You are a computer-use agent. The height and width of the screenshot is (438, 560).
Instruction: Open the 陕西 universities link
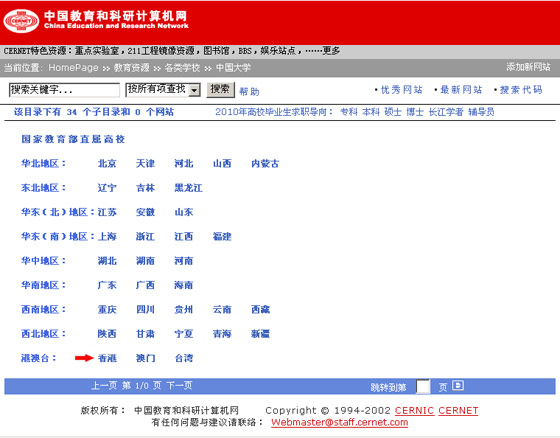(x=107, y=334)
